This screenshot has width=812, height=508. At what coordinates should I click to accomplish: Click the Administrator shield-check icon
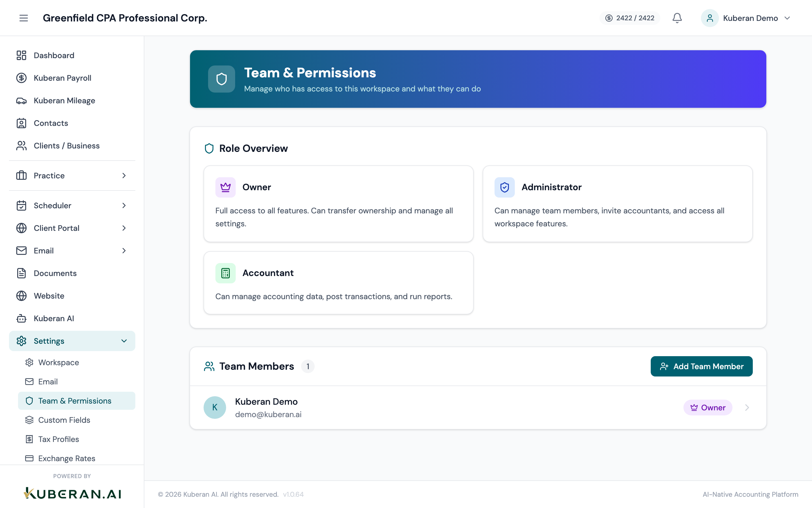pos(505,187)
